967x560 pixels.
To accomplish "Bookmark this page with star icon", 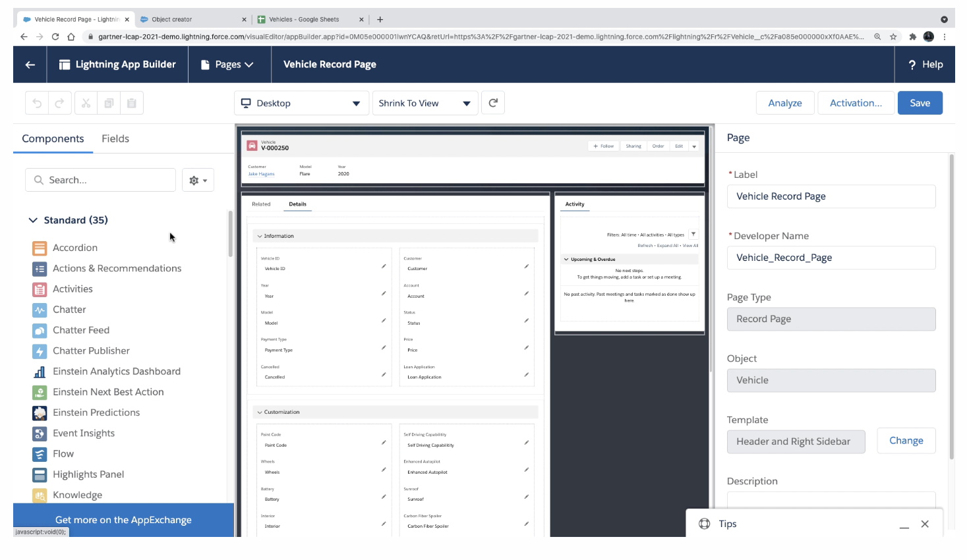I will click(893, 37).
